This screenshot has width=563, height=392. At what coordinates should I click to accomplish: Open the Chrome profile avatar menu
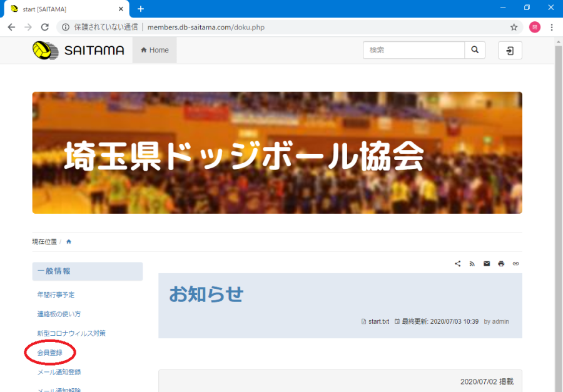tap(534, 28)
